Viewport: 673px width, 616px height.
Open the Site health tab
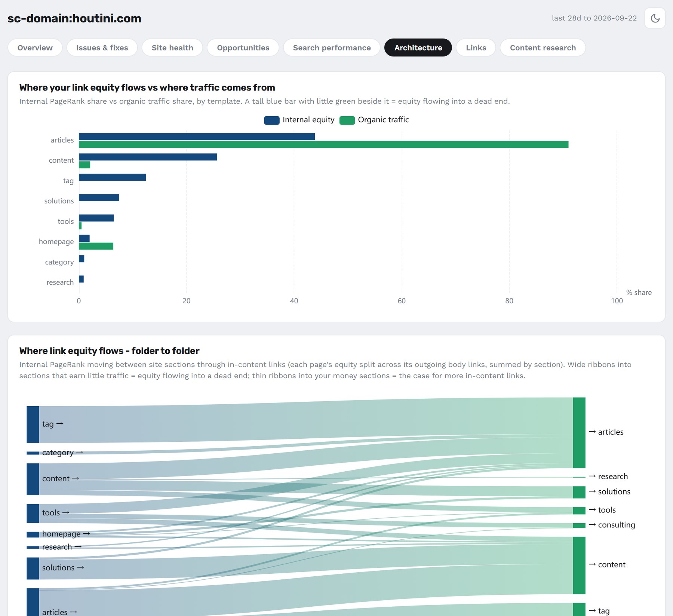[x=172, y=47]
